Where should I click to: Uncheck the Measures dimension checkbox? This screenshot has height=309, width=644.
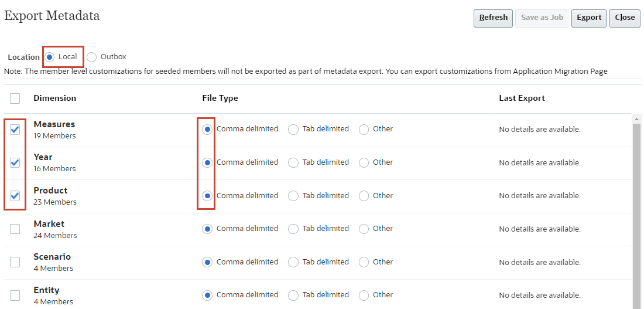coord(15,130)
